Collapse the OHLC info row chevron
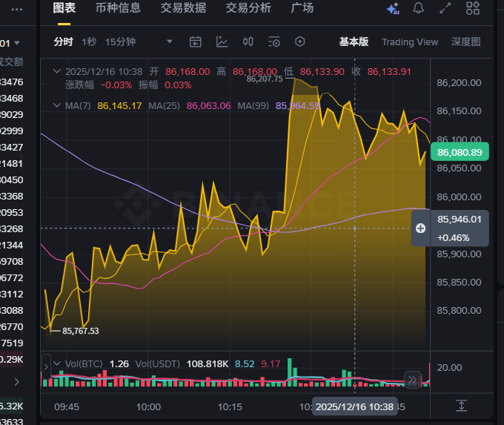The width and height of the screenshot is (504, 425). tap(57, 71)
